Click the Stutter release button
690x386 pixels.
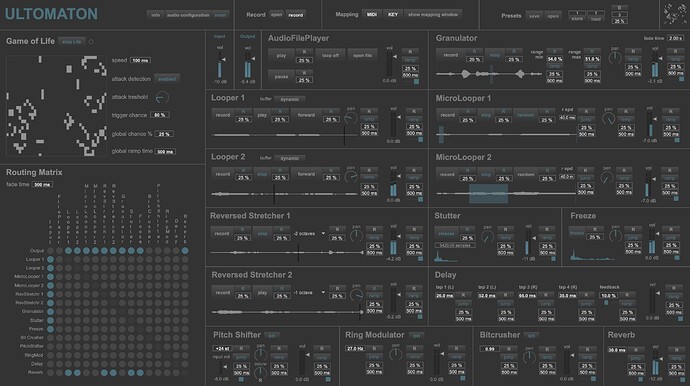click(446, 234)
